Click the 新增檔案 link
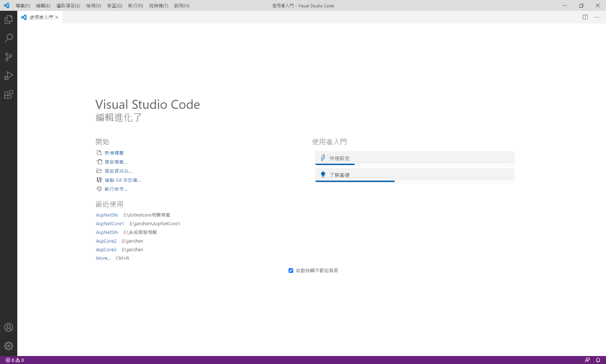This screenshot has height=364, width=606. [x=114, y=153]
